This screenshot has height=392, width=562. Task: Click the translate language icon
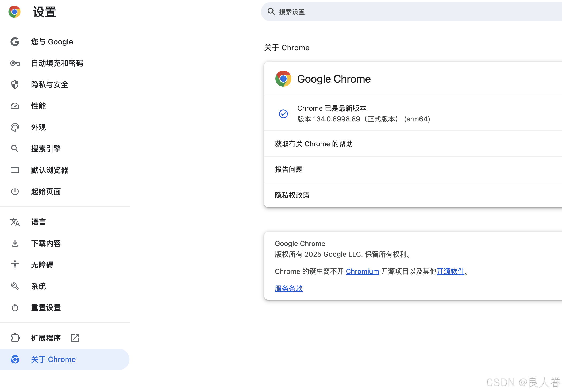pos(15,222)
